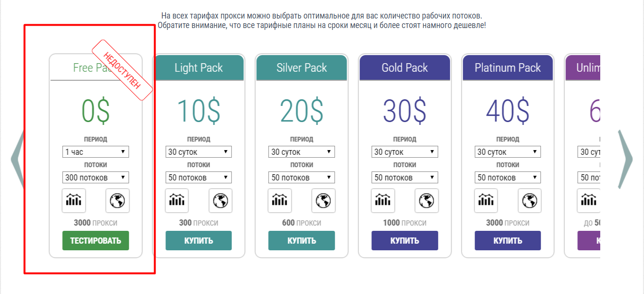
Task: Click КУПИТЬ under Gold Pack
Action: tap(405, 241)
